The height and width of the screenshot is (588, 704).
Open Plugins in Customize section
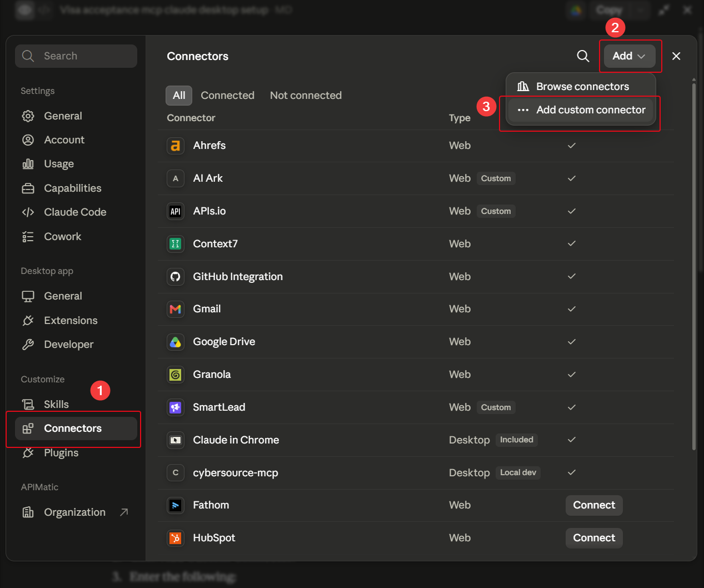[x=76, y=453]
